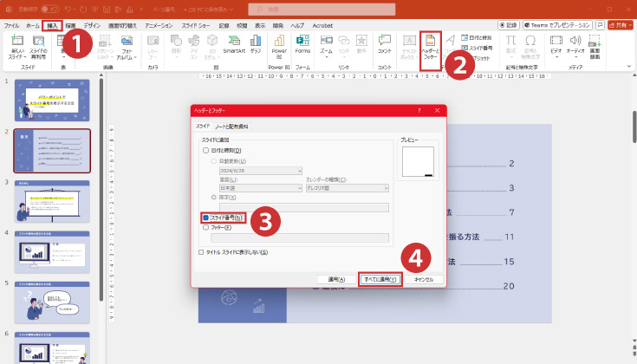Switch to the Notes and Handouts dialog tab
Image resolution: width=637 pixels, height=364 pixels.
(x=231, y=127)
